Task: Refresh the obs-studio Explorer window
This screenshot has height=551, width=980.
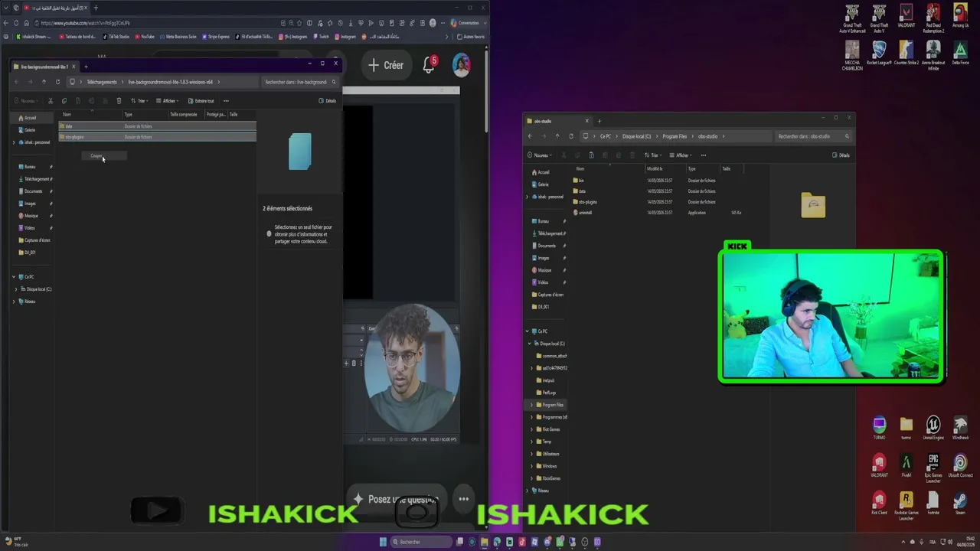Action: coord(571,136)
